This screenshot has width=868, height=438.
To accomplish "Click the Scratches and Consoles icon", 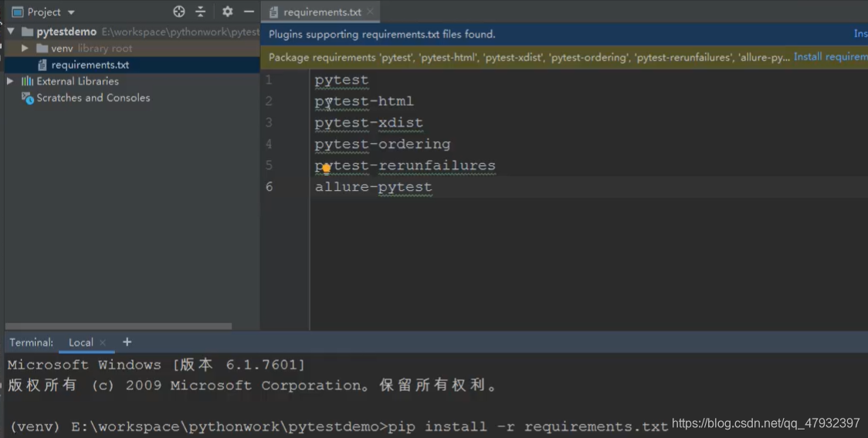I will tap(27, 98).
